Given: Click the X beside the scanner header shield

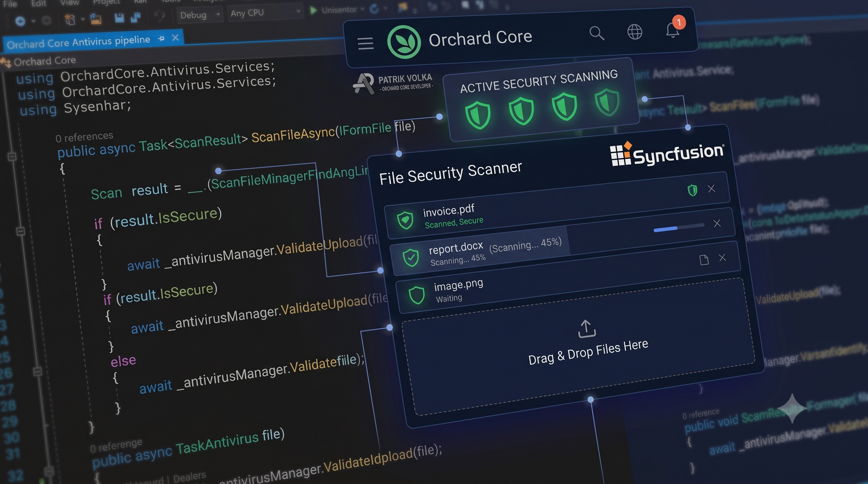Looking at the screenshot, I should (x=711, y=188).
